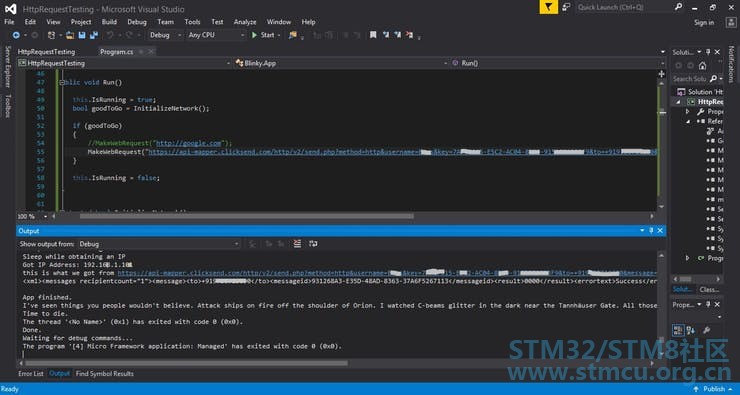
Task: Toggle word wrap in Output window
Action: (x=313, y=244)
